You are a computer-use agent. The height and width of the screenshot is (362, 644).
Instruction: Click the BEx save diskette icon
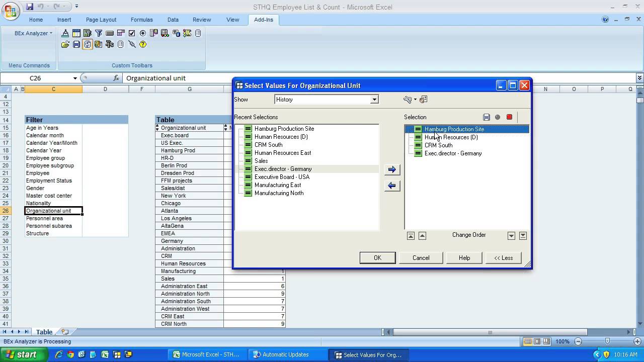[76, 44]
